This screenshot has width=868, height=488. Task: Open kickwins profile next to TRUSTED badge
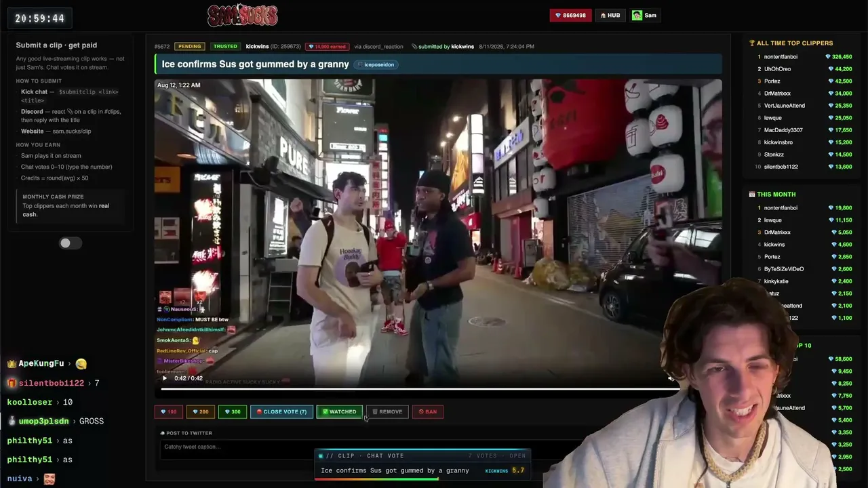pyautogui.click(x=258, y=47)
